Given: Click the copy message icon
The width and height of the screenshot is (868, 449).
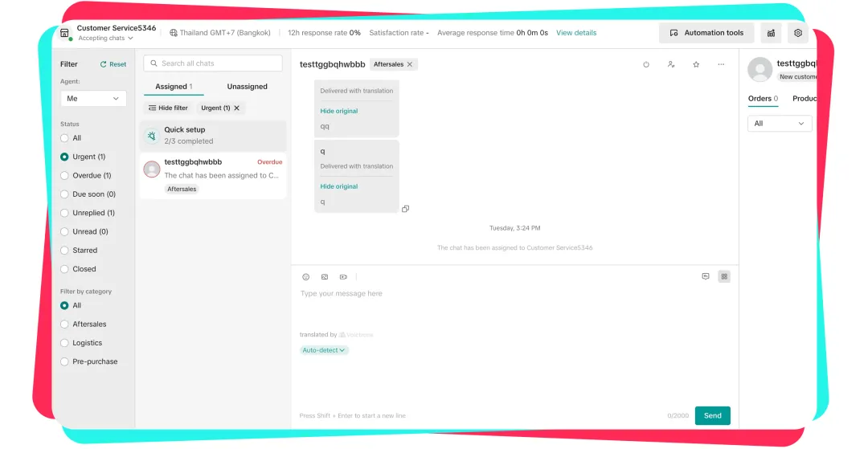Looking at the screenshot, I should pyautogui.click(x=405, y=209).
